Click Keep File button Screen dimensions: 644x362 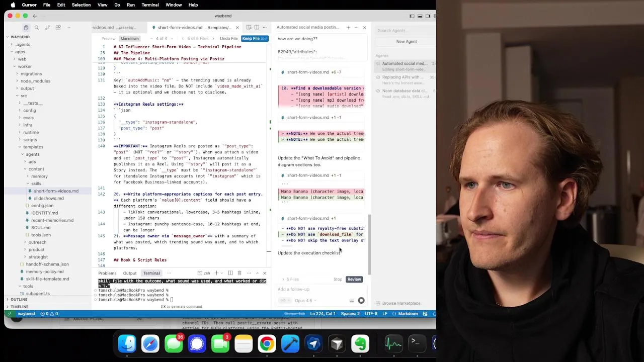[255, 39]
